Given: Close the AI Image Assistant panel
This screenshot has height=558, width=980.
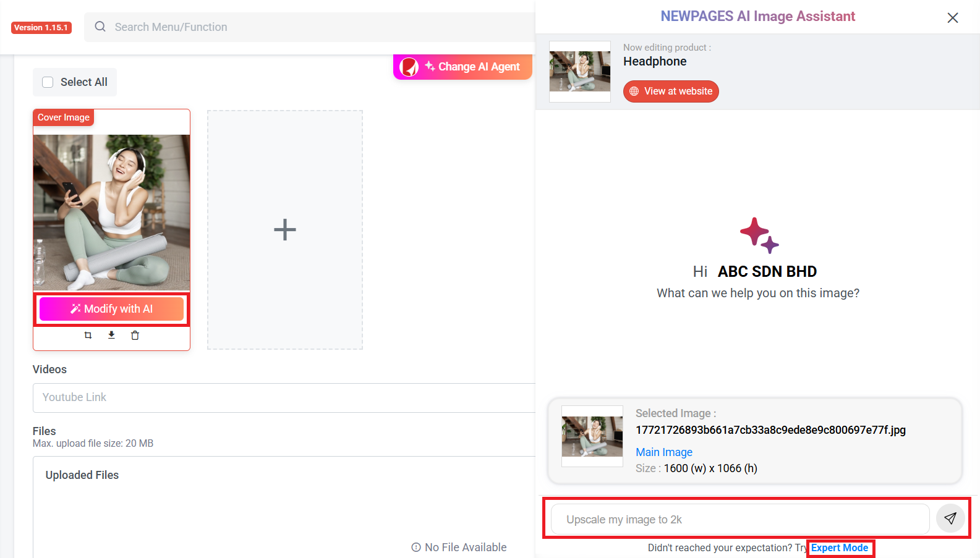Looking at the screenshot, I should tap(952, 18).
